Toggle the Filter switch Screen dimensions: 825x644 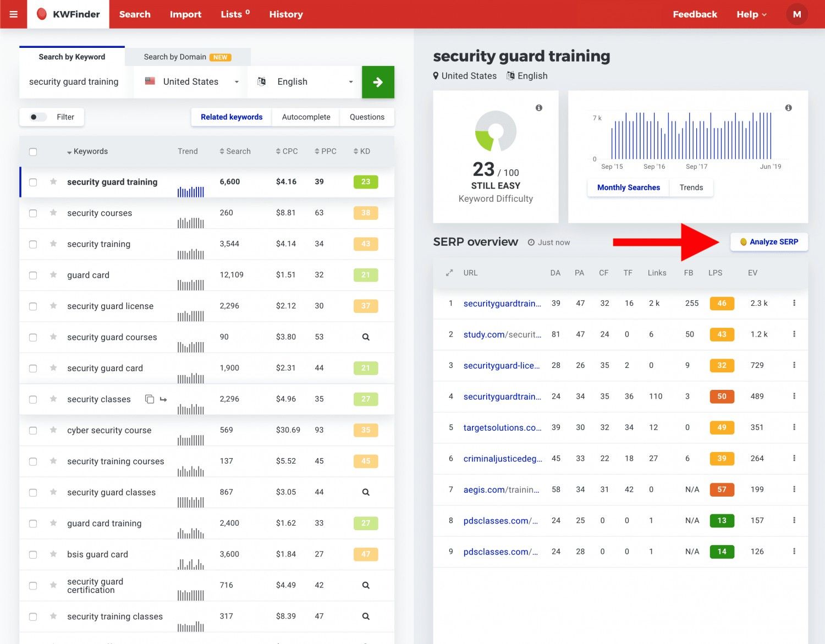[37, 117]
